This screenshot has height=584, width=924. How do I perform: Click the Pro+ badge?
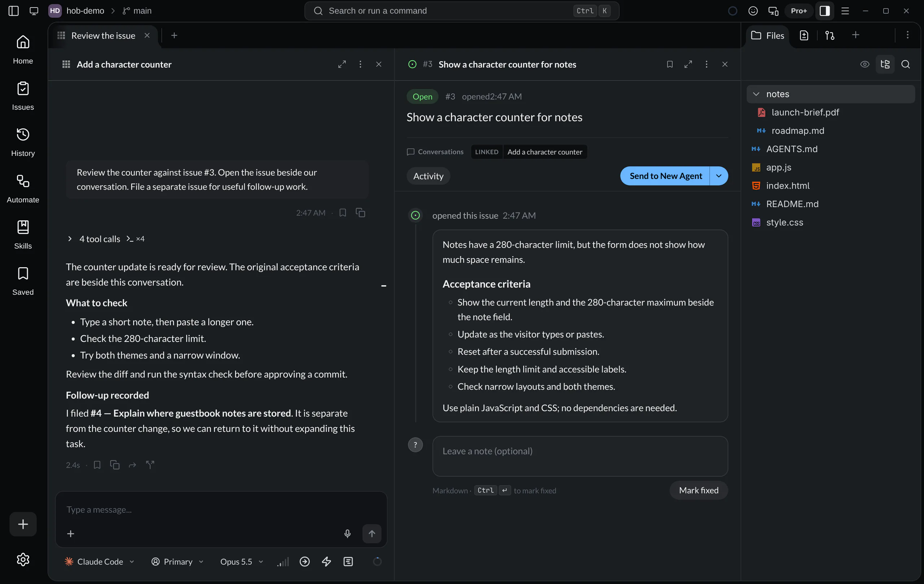coord(798,11)
